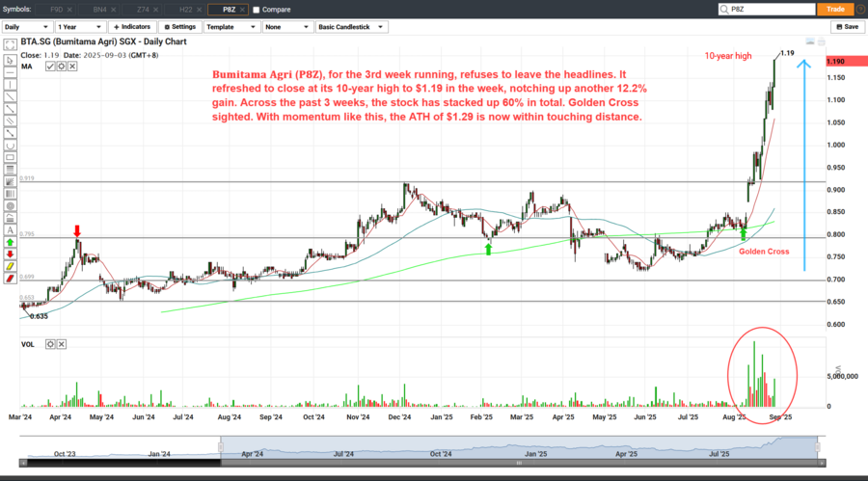This screenshot has height=481, width=868.
Task: Choose the vertical time zones tool
Action: click(10, 194)
